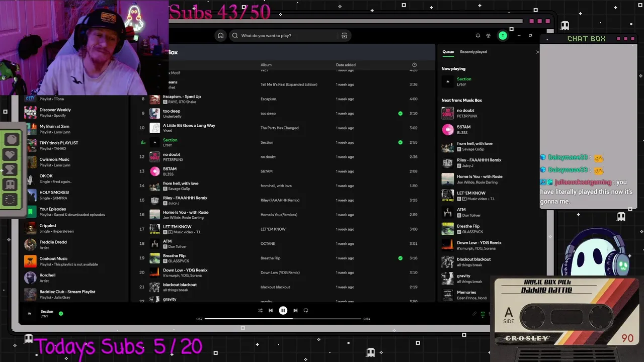Open album link Tell Me It's Real (Expanded Edition)
The height and width of the screenshot is (362, 644).
point(289,84)
